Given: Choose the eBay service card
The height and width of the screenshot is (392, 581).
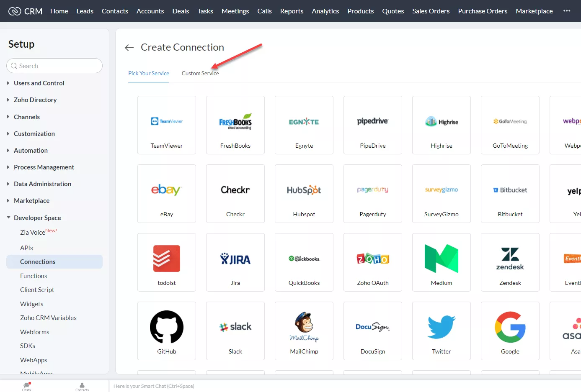Looking at the screenshot, I should [167, 194].
